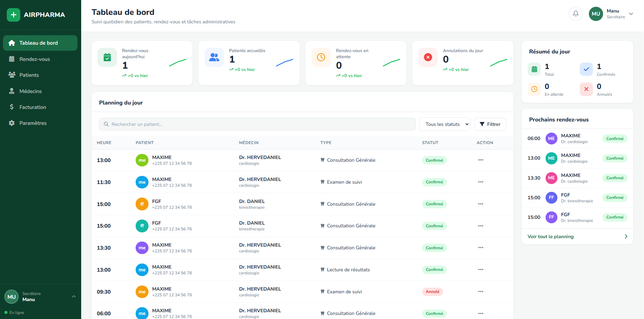This screenshot has height=319, width=644.
Task: Open the 13:30 MAXIME upcoming appointment
Action: pos(577,178)
